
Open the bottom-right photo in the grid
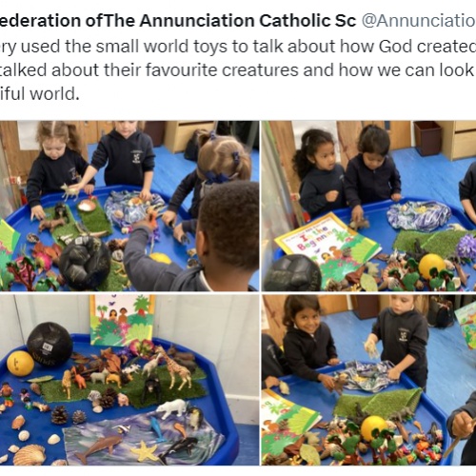point(368,380)
